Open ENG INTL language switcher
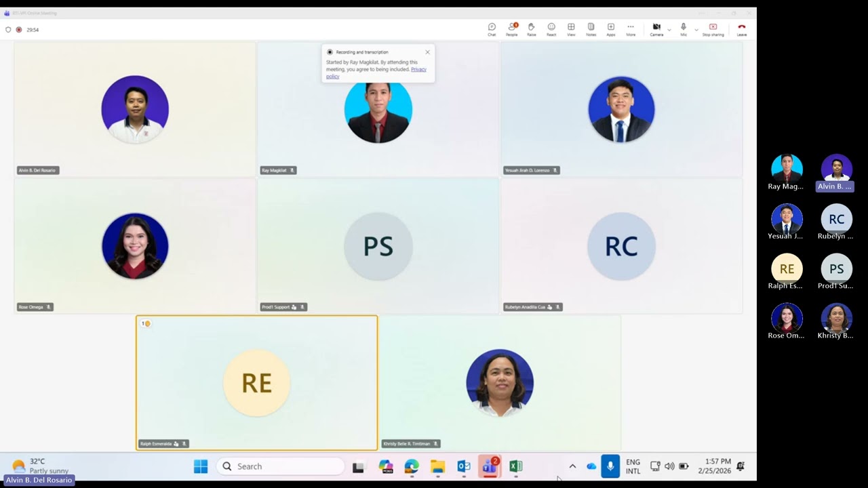The image size is (868, 488). (633, 466)
